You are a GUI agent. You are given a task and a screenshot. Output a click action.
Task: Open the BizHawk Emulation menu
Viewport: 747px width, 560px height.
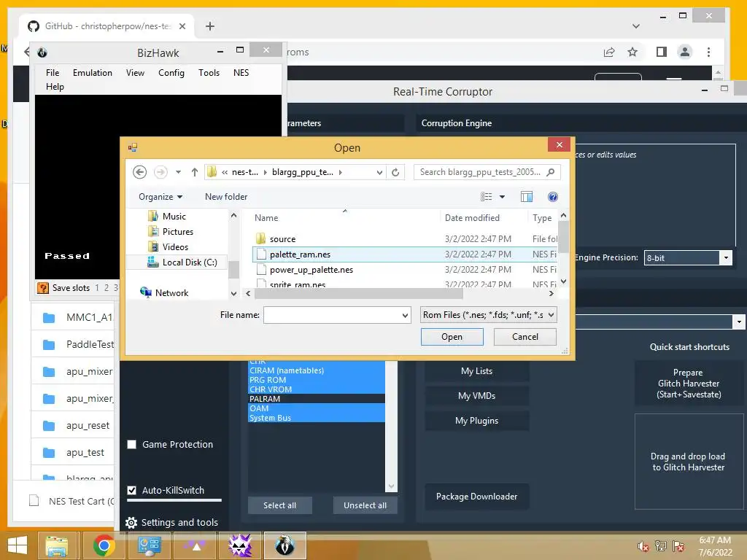tap(93, 72)
